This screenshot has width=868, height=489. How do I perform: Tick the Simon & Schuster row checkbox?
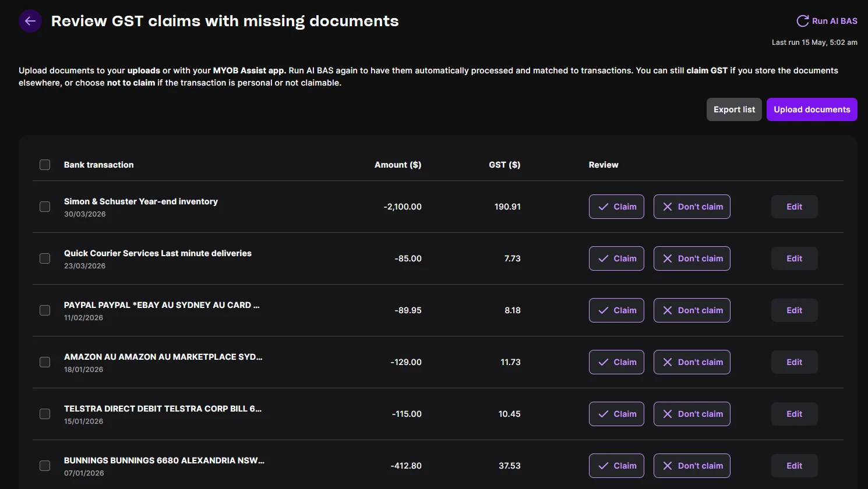click(45, 207)
